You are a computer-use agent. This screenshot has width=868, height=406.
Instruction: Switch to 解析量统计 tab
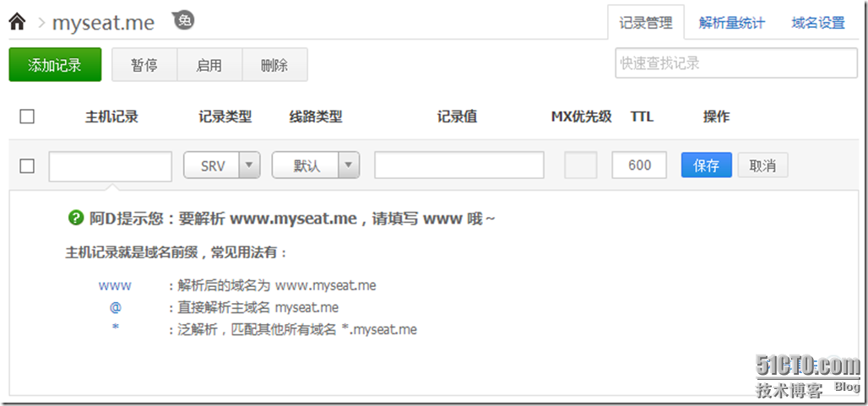(x=732, y=23)
